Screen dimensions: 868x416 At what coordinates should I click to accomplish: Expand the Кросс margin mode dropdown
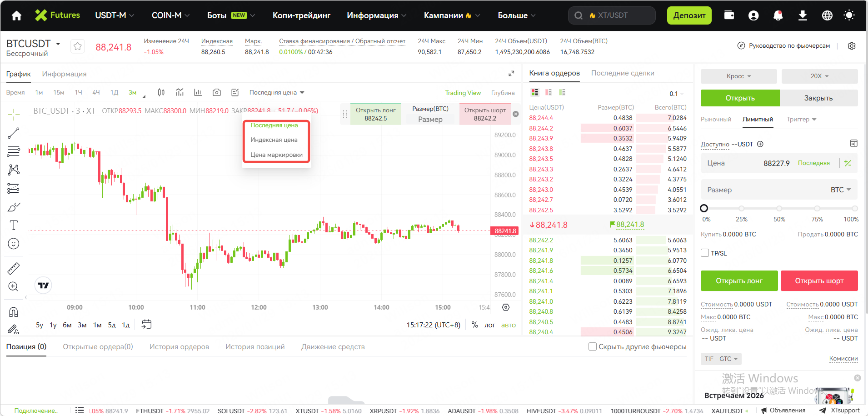[x=738, y=76]
